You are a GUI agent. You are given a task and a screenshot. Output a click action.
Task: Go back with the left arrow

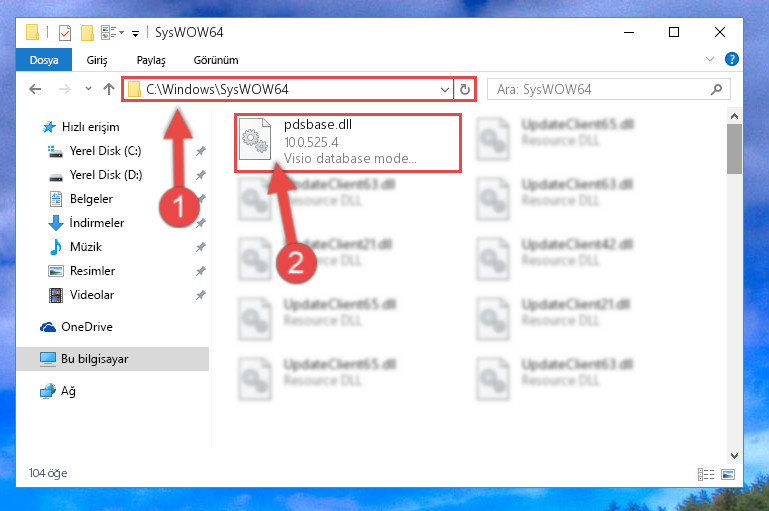click(x=35, y=89)
